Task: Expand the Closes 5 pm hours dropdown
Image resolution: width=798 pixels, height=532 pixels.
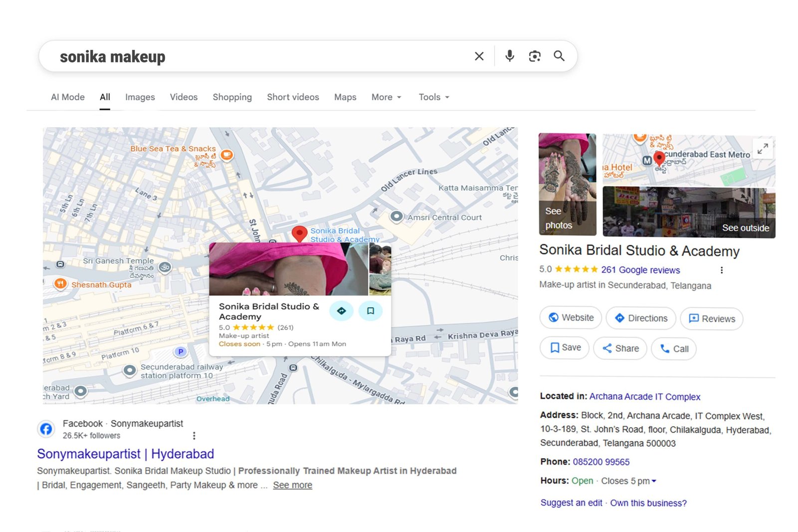Action: click(x=654, y=481)
